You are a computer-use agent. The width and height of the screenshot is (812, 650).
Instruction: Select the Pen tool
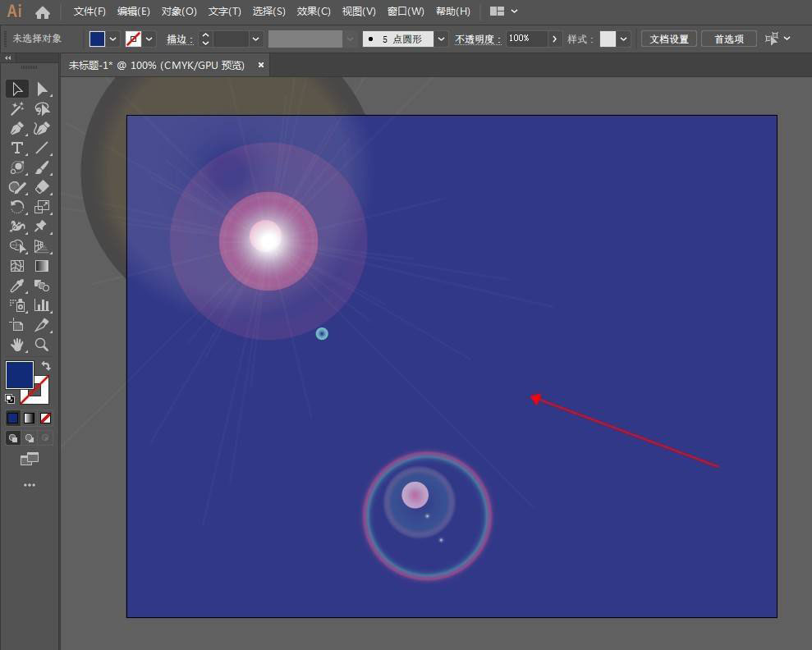pos(17,128)
